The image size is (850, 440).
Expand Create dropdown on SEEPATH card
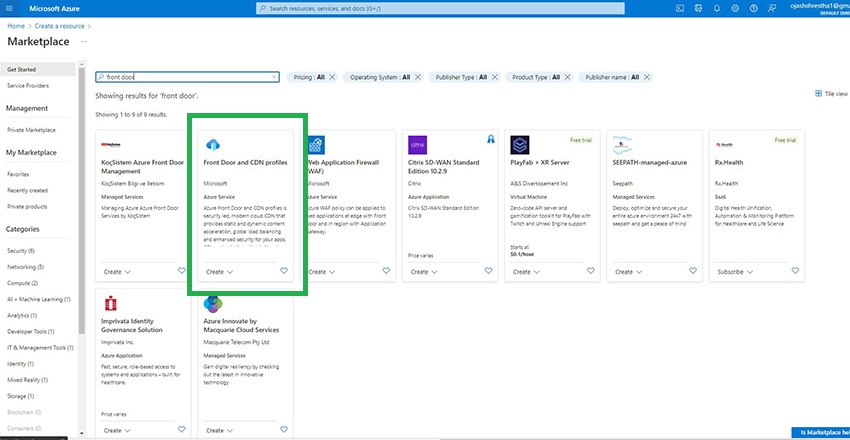click(629, 272)
